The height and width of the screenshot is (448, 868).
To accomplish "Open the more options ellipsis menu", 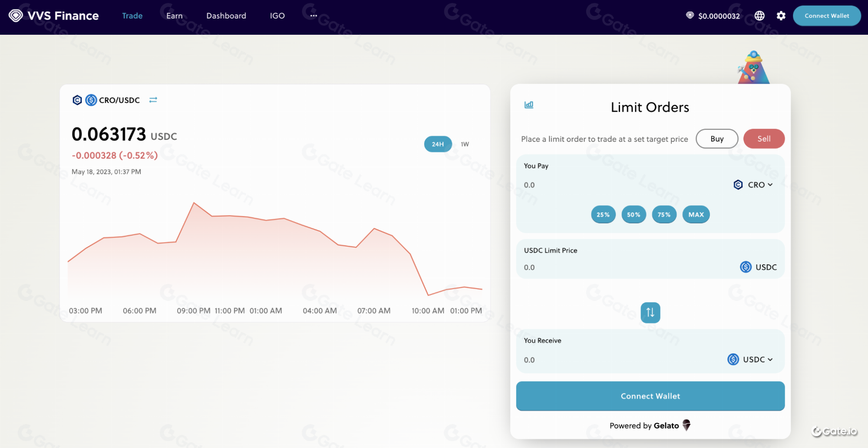I will [x=314, y=16].
